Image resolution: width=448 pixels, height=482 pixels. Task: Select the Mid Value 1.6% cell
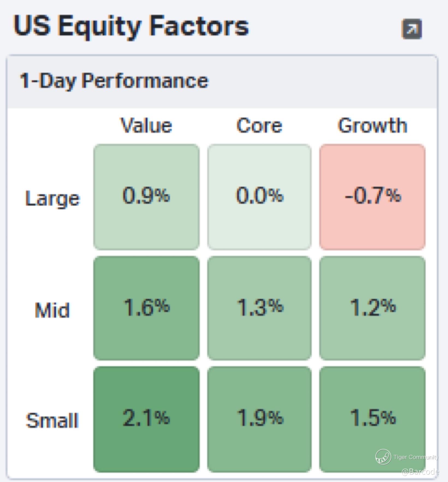[x=146, y=308]
